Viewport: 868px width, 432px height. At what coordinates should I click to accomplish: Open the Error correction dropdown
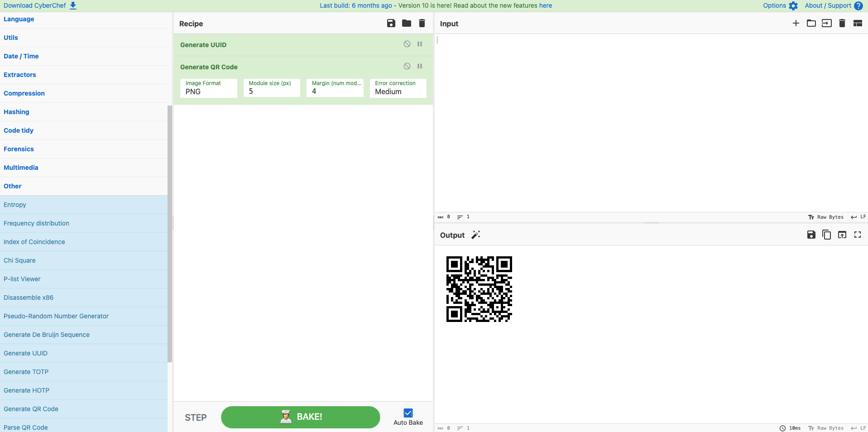point(398,88)
